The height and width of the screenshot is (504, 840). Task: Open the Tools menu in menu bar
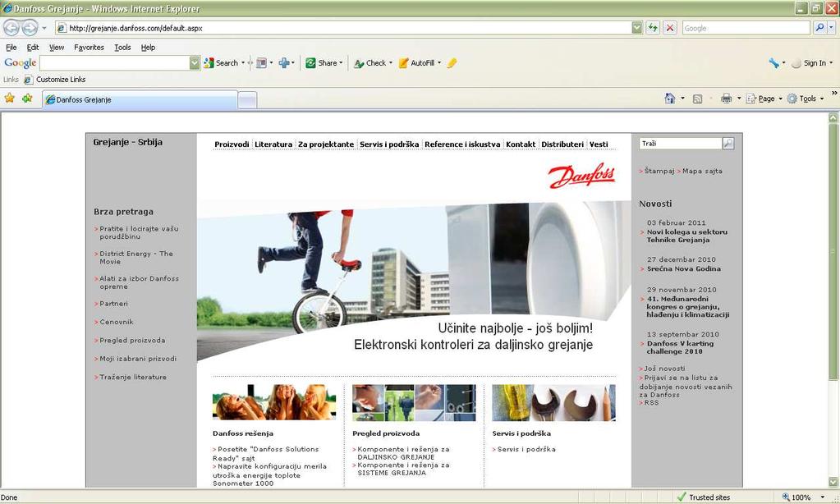pyautogui.click(x=122, y=47)
